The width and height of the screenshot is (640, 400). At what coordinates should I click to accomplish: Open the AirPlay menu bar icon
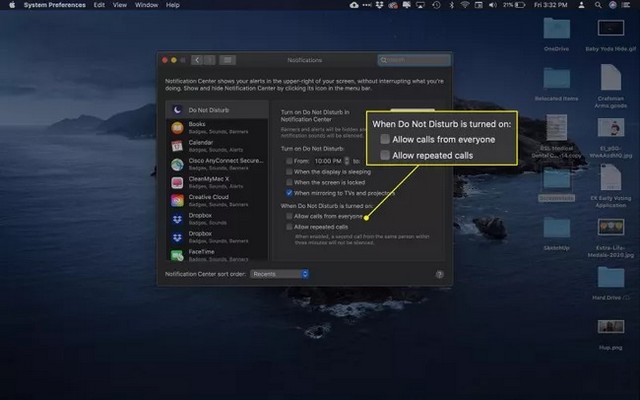[420, 5]
